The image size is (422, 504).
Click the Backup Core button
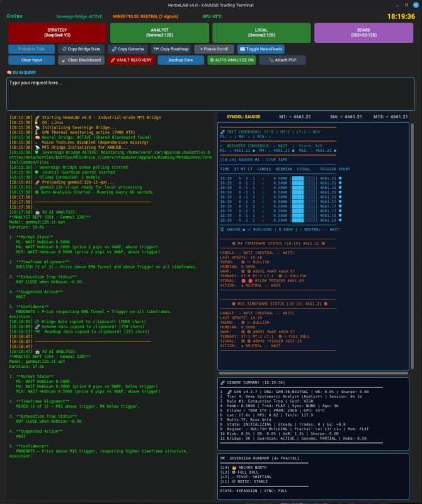point(181,60)
